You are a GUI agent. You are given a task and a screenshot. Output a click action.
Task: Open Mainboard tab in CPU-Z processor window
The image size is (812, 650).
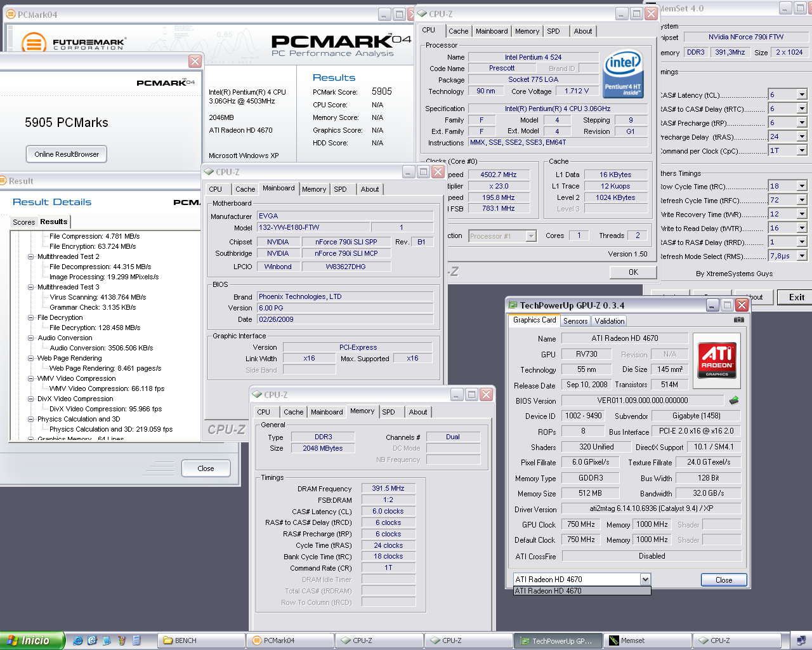(492, 31)
